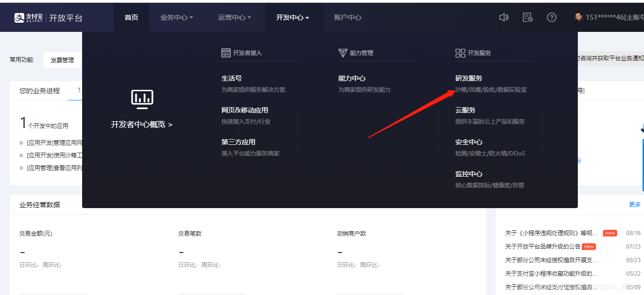644x295 pixels.
Task: Click the 发票管理 shortcut button
Action: coord(62,60)
